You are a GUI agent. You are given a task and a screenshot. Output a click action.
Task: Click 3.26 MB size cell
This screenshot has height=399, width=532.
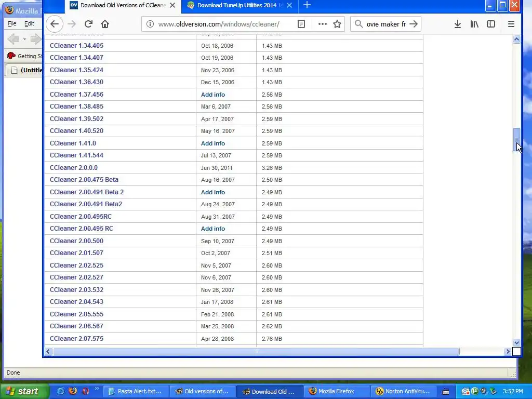click(272, 168)
